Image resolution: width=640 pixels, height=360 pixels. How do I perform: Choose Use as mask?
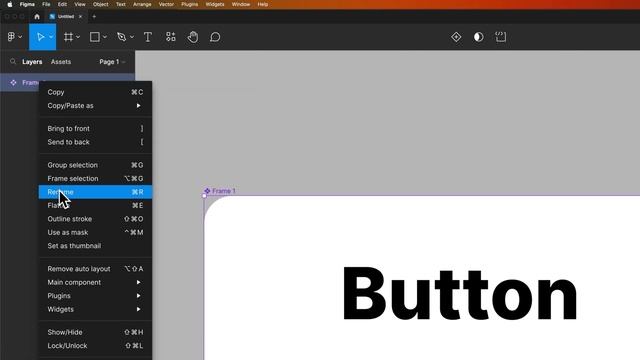(95, 232)
